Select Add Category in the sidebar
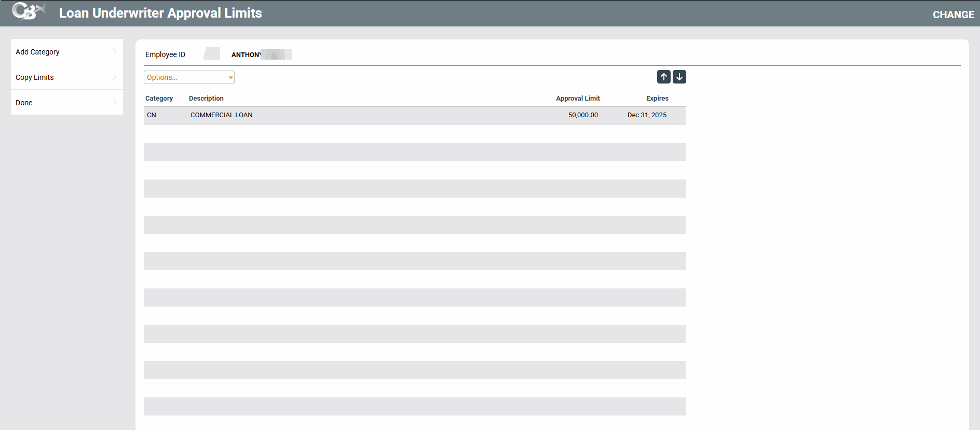The height and width of the screenshot is (430, 980). 38,52
